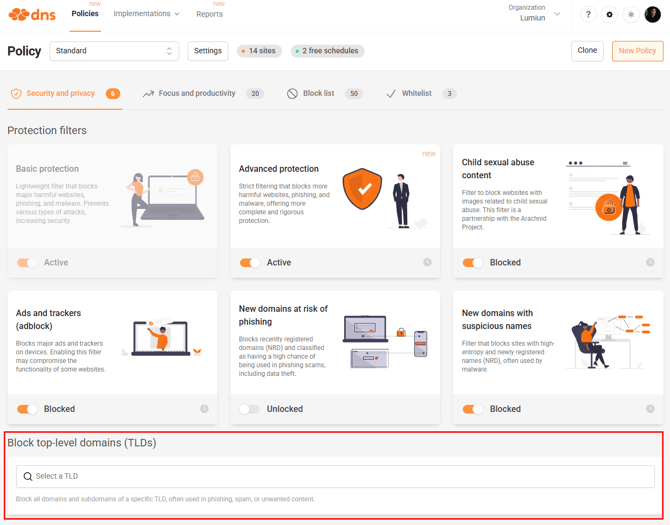The image size is (670, 525).
Task: Click the New Policy button
Action: (x=637, y=51)
